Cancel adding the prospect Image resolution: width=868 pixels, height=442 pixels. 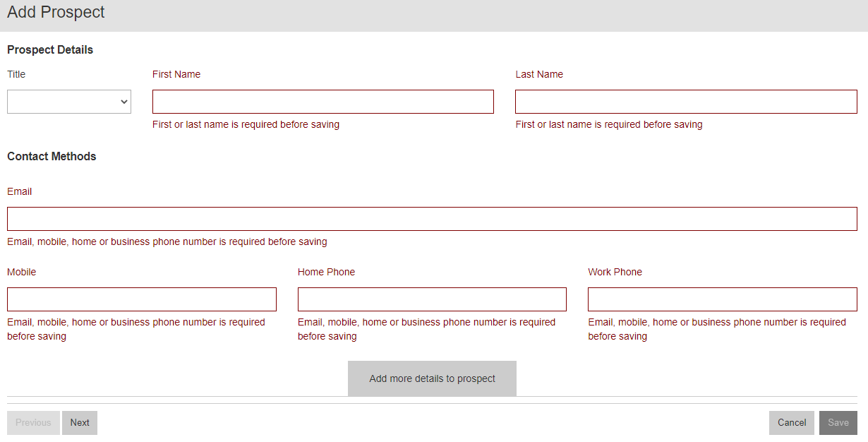point(791,423)
